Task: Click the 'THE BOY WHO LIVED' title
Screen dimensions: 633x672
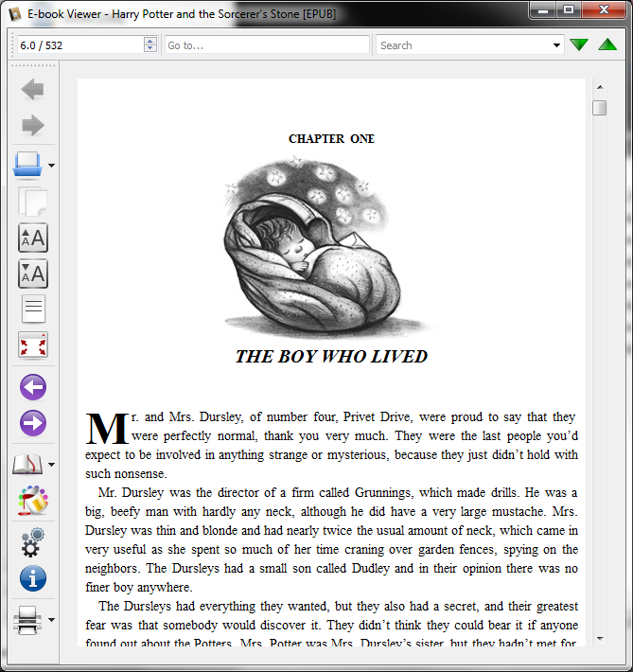Action: [332, 357]
